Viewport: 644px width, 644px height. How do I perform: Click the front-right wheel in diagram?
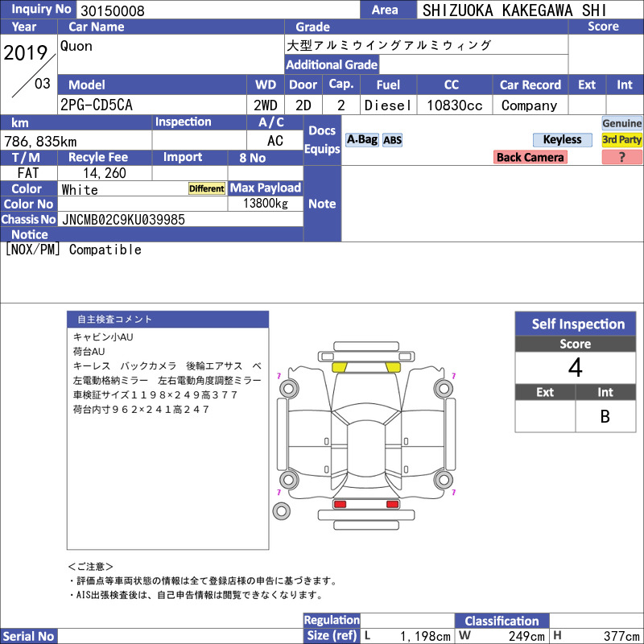tap(444, 389)
